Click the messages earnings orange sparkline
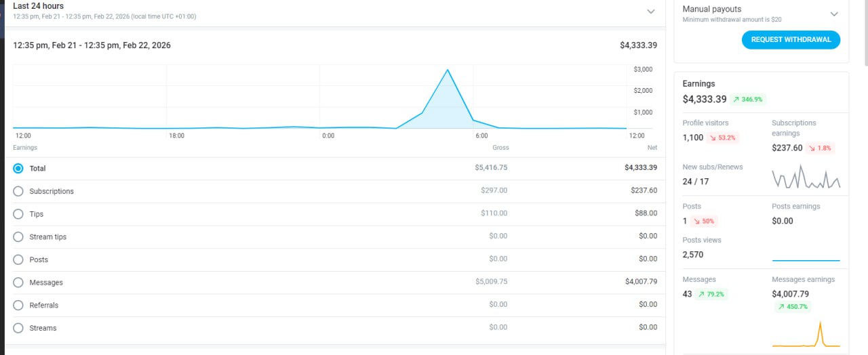 (x=806, y=335)
